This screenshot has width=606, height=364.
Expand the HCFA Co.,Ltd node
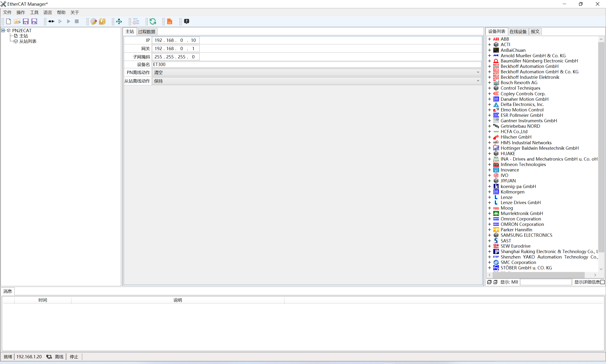click(489, 132)
